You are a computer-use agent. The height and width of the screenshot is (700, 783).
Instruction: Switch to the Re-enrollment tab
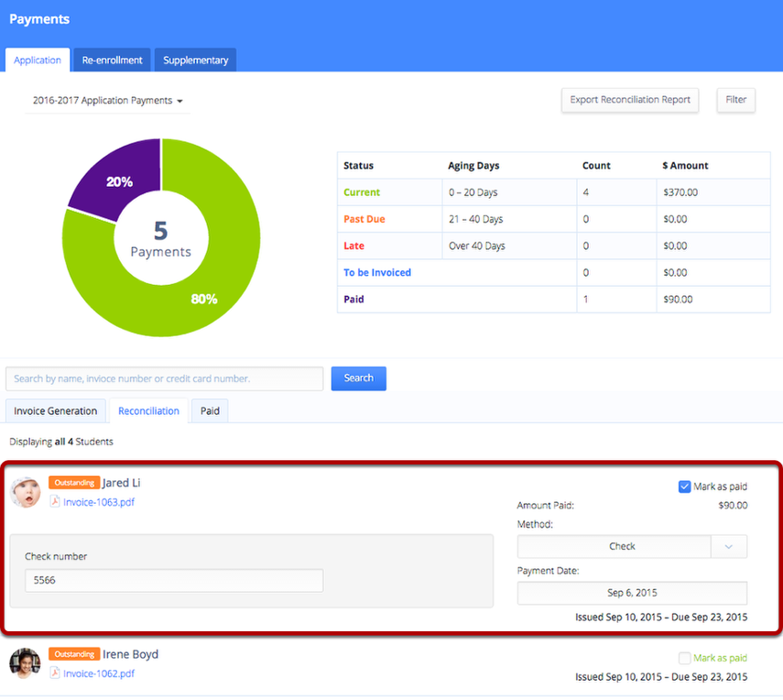[x=113, y=60]
